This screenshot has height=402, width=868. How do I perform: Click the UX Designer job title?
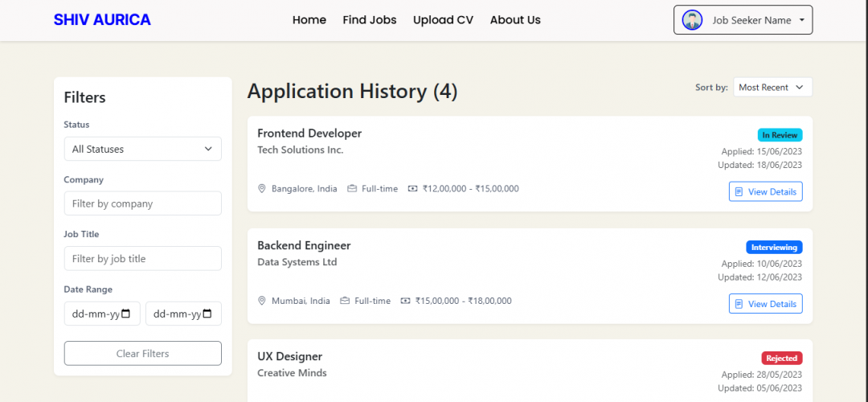(289, 356)
